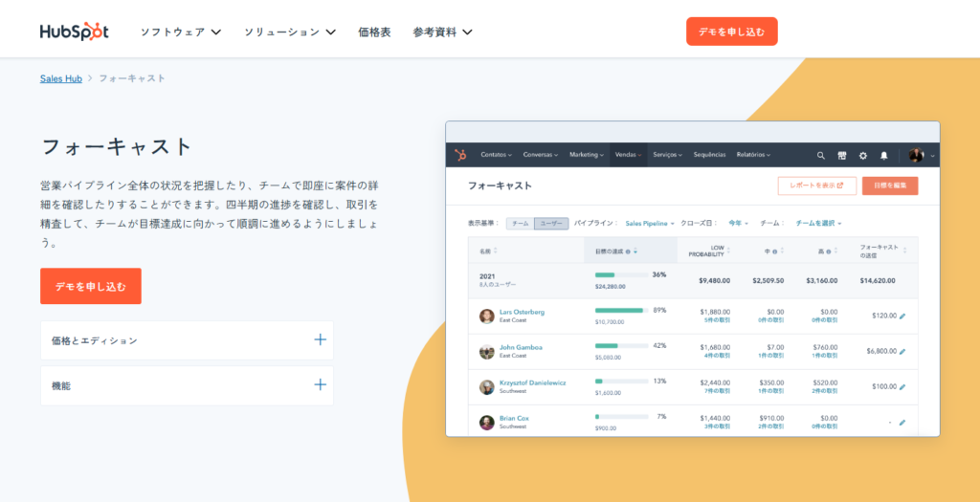The image size is (980, 502).
Task: Open John Gamboa profile link
Action: [521, 347]
